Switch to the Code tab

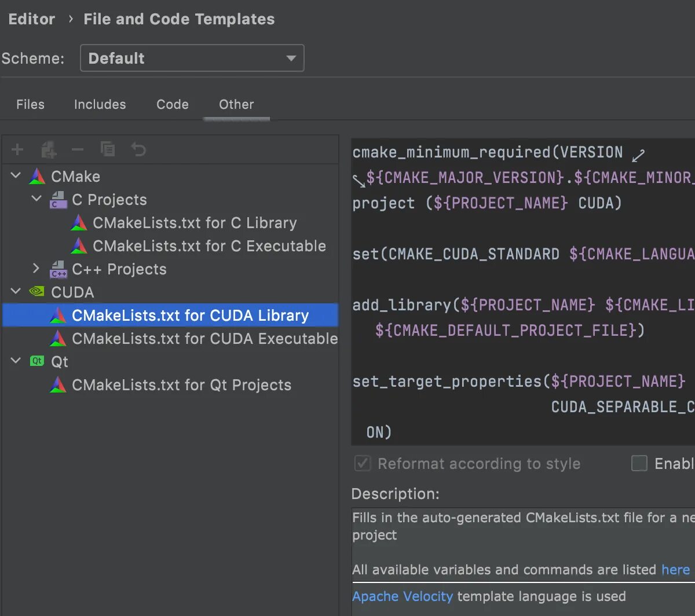[173, 105]
